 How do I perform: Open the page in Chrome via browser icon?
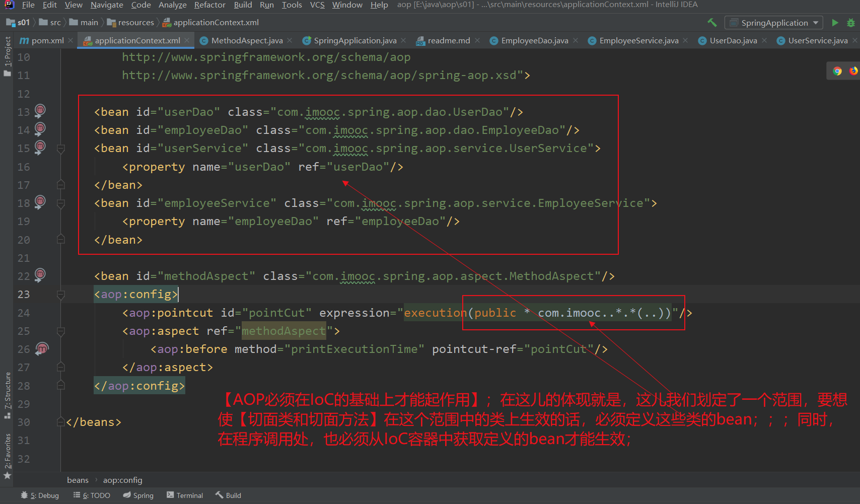[x=837, y=70]
